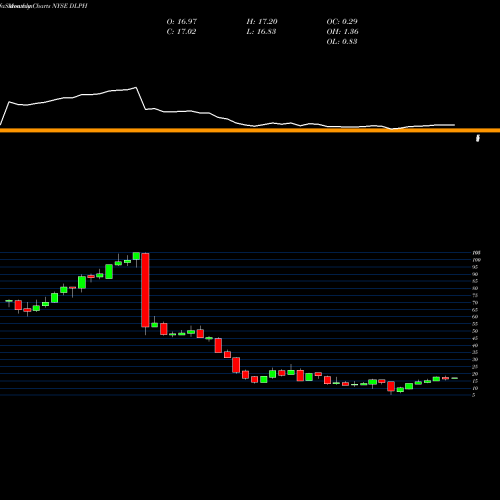Click the 15 price axis label
The height and width of the screenshot is (500, 500).
pos(475,381)
